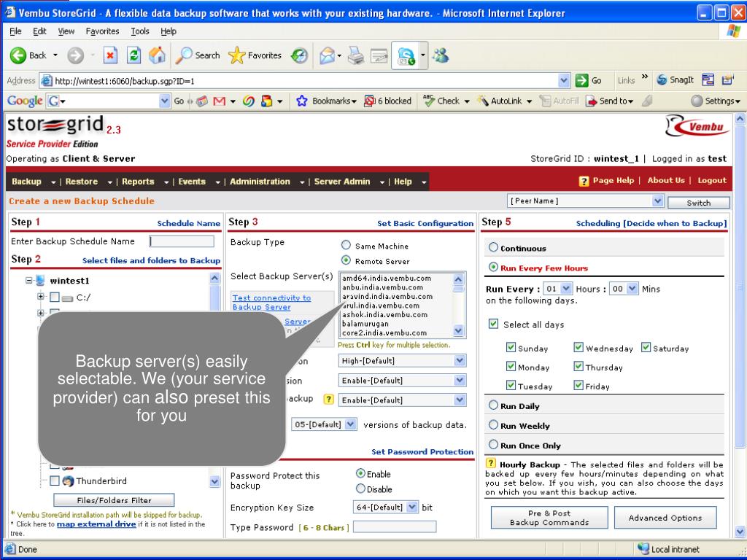Click the Refresh page icon
This screenshot has width=747, height=560.
(x=134, y=55)
